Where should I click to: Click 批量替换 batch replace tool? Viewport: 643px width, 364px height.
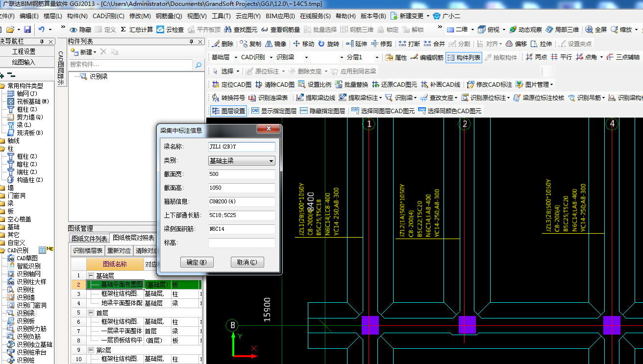click(351, 84)
